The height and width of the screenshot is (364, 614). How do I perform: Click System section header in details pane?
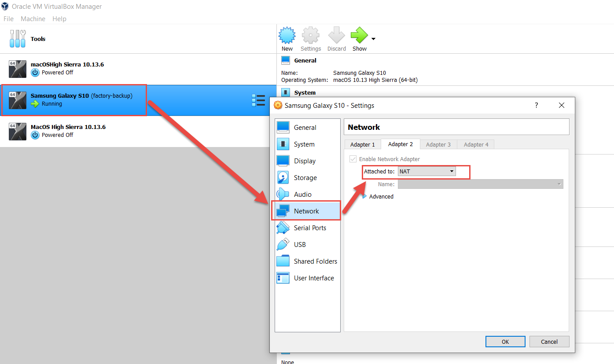coord(305,93)
